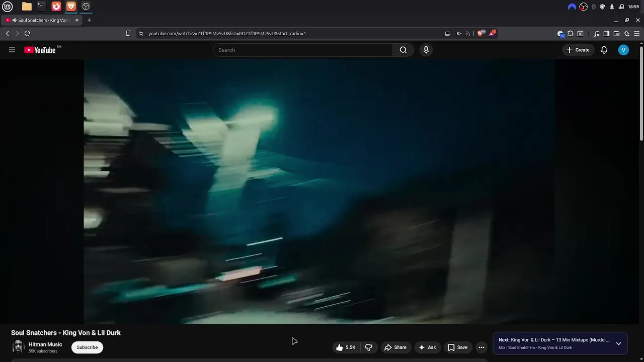Click the OBS recording tray icon

pyautogui.click(x=584, y=7)
